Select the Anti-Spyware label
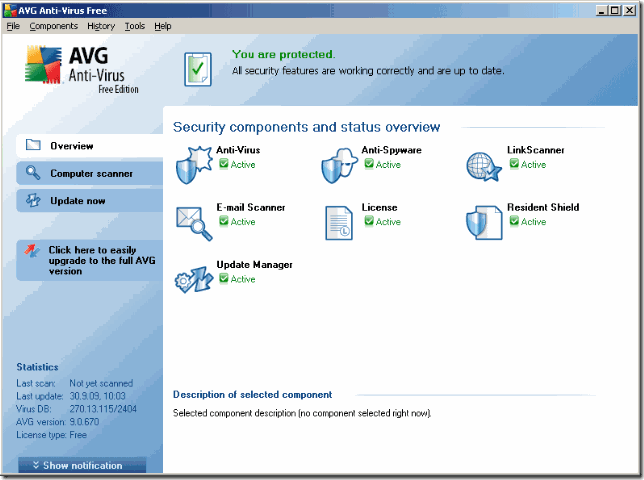Screen dimensions: 644x480 pos(391,150)
